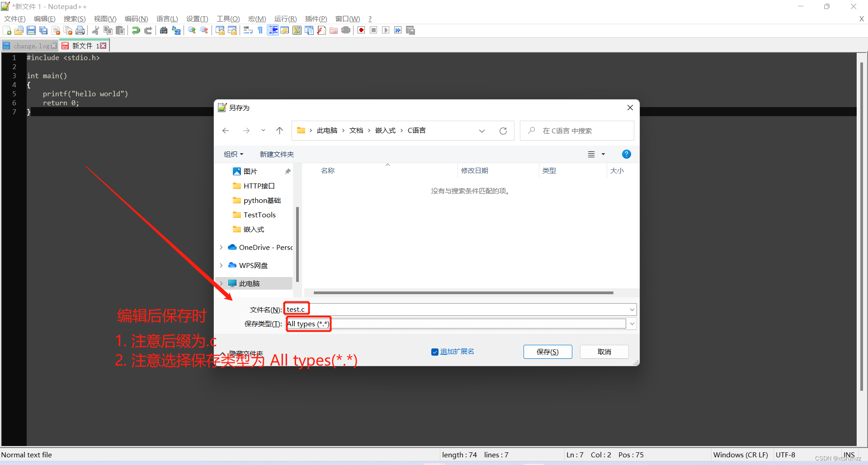Collapse folders via 隐藏文件夹

pos(241,353)
